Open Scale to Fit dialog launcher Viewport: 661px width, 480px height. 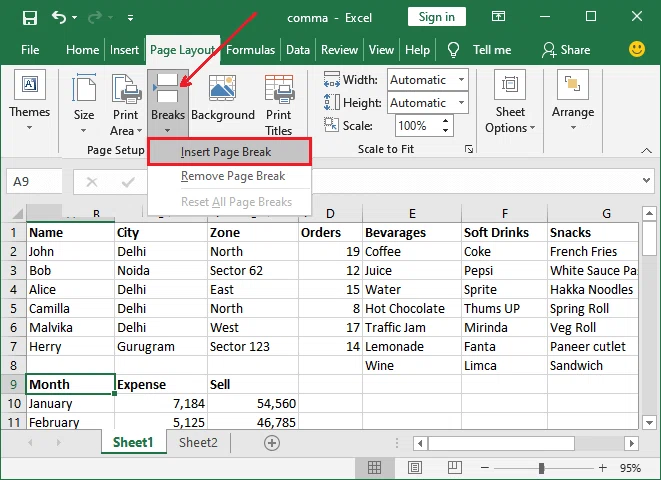[x=469, y=149]
